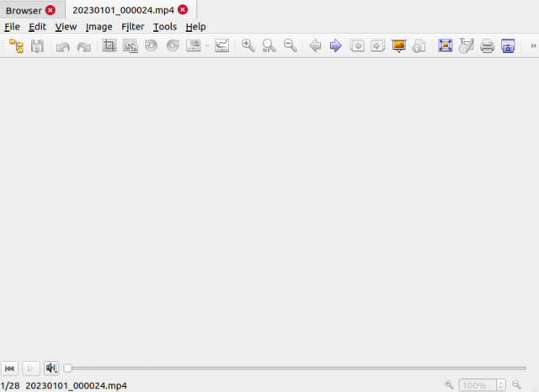Image resolution: width=539 pixels, height=392 pixels.
Task: Switch to the Browser tab
Action: [24, 11]
